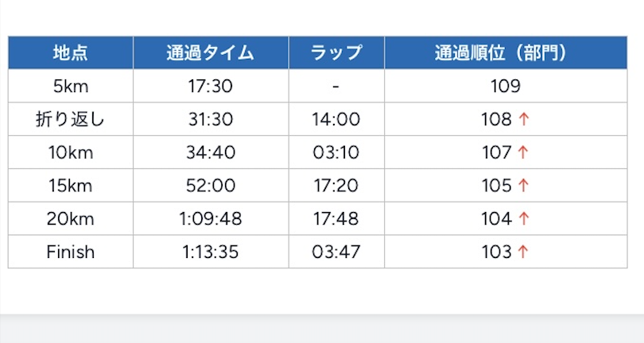Click the red up arrow beside rank 108
Screen dimensions: 644x343
coord(522,120)
